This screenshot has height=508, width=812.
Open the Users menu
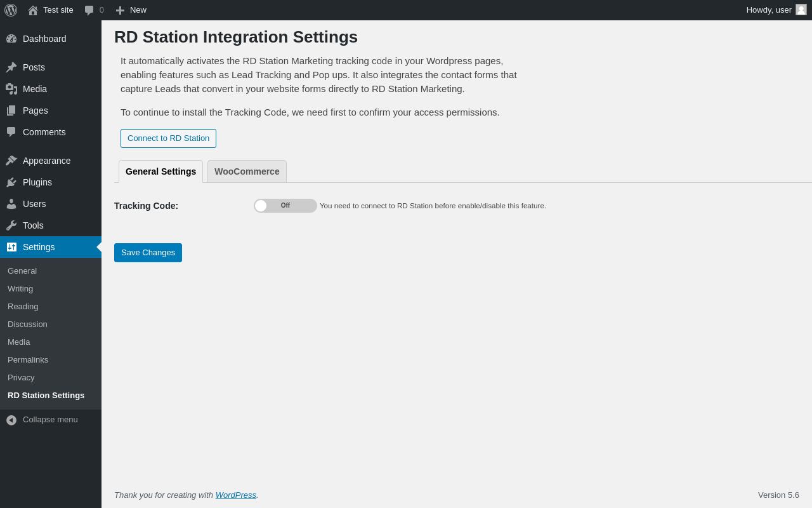(51, 204)
